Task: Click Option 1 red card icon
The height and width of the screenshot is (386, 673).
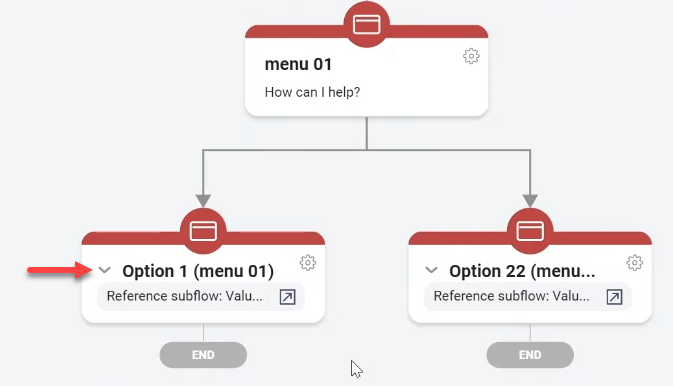Action: (203, 231)
